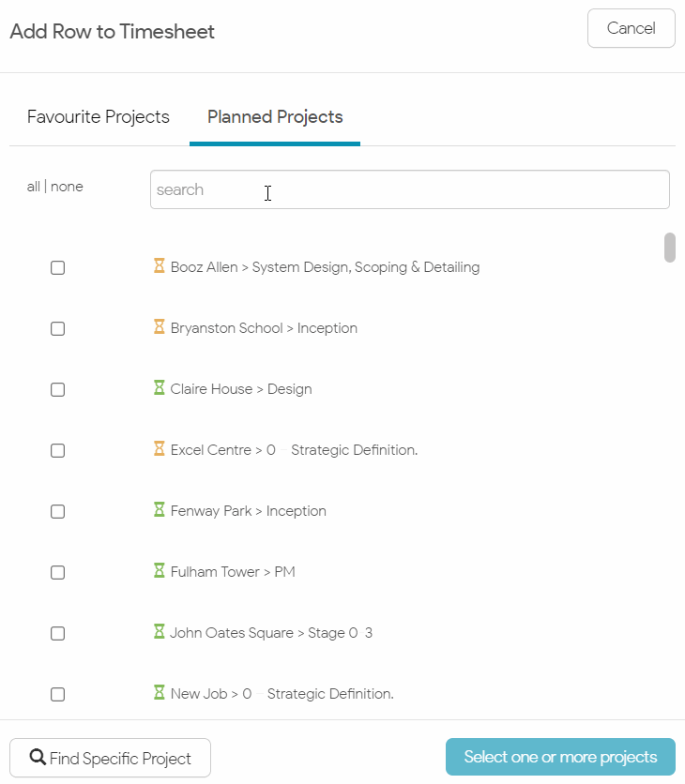685x784 pixels.
Task: Click the hourglass icon beside Excel Centre
Action: pos(160,448)
